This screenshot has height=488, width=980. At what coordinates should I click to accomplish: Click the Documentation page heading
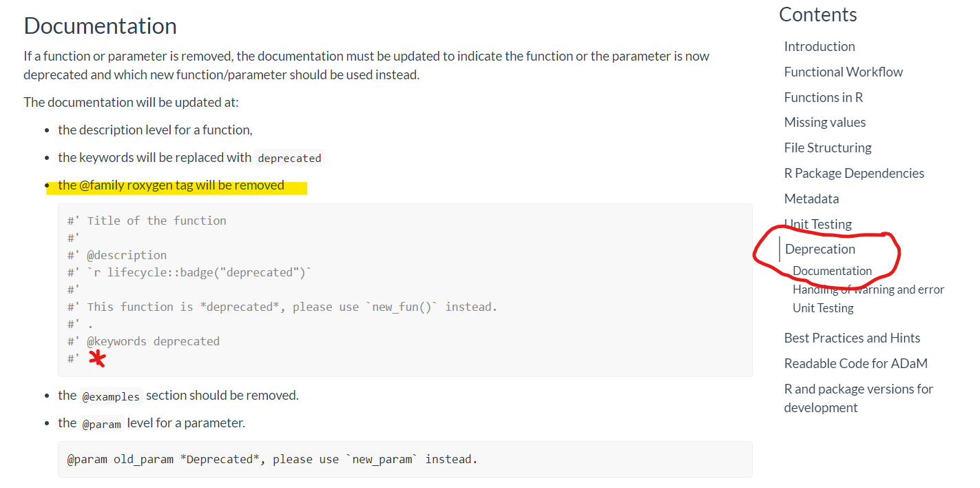point(100,26)
